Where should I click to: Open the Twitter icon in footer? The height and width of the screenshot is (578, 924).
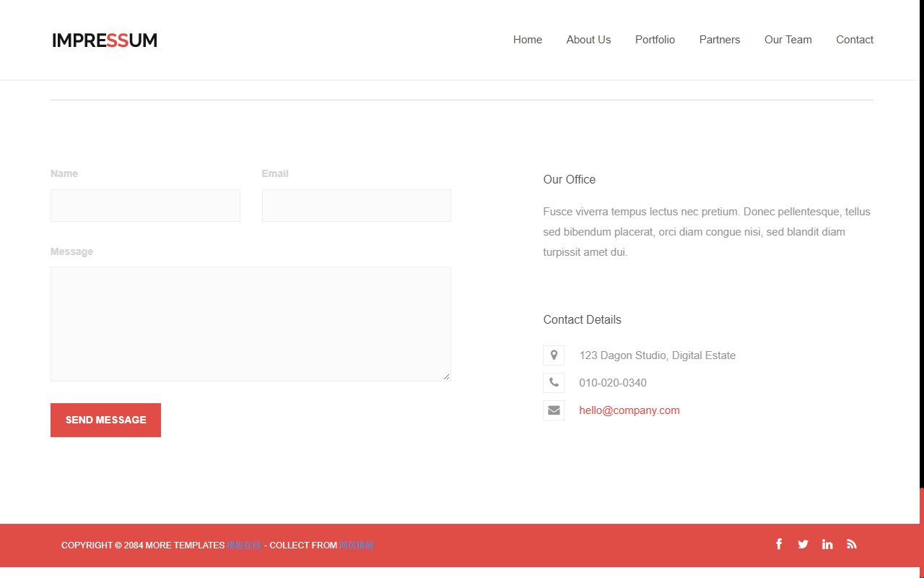(803, 544)
